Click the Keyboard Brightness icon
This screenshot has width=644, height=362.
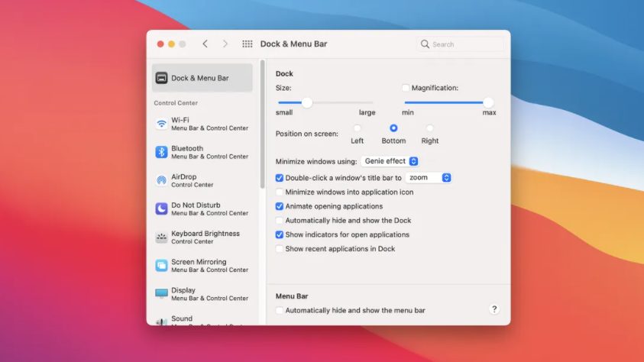click(161, 237)
